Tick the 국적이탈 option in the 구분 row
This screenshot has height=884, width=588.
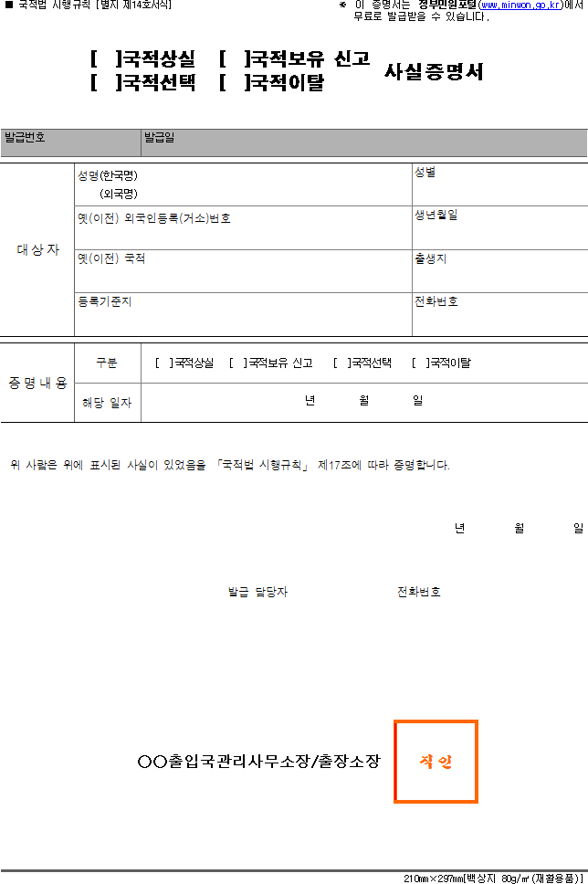pyautogui.click(x=421, y=363)
